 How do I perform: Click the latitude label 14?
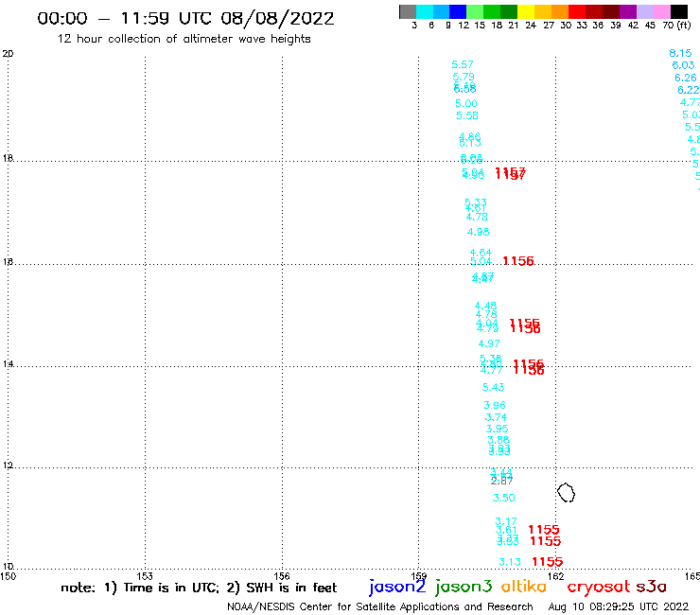(x=8, y=364)
